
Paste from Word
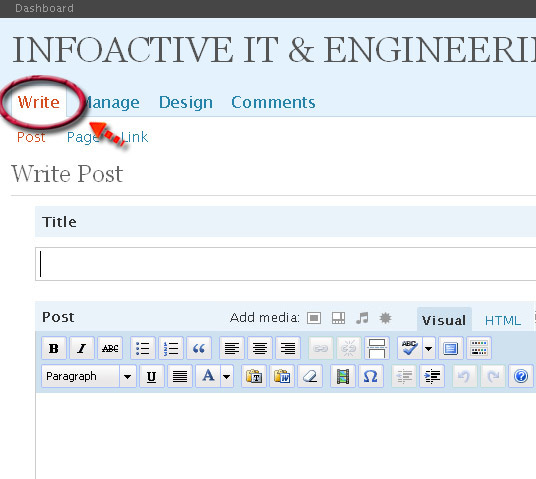click(x=282, y=376)
